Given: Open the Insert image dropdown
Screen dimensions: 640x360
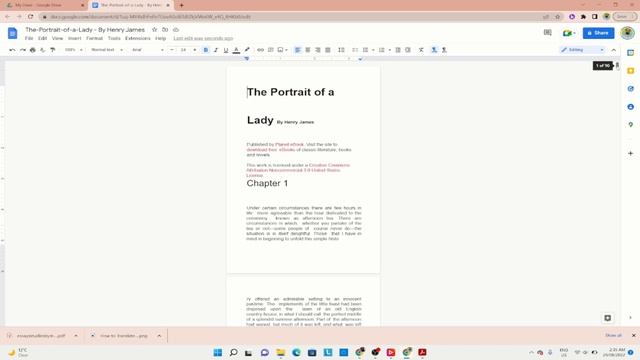Looking at the screenshot, I should [x=282, y=50].
